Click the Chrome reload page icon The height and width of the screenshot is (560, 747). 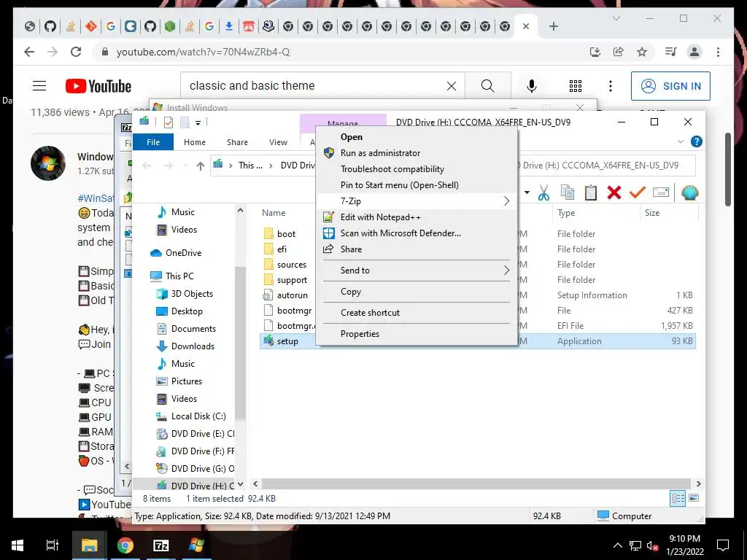point(76,52)
